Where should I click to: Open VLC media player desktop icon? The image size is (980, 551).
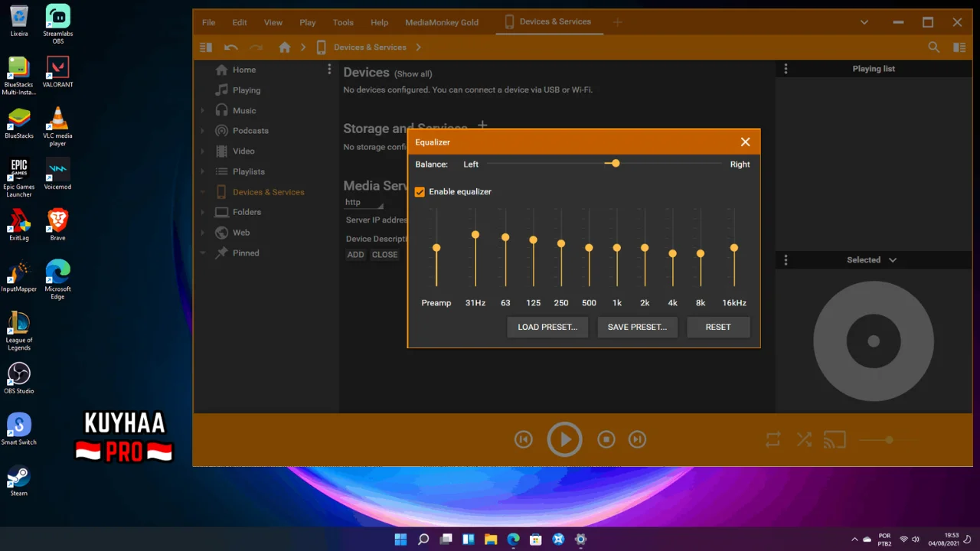pyautogui.click(x=57, y=126)
